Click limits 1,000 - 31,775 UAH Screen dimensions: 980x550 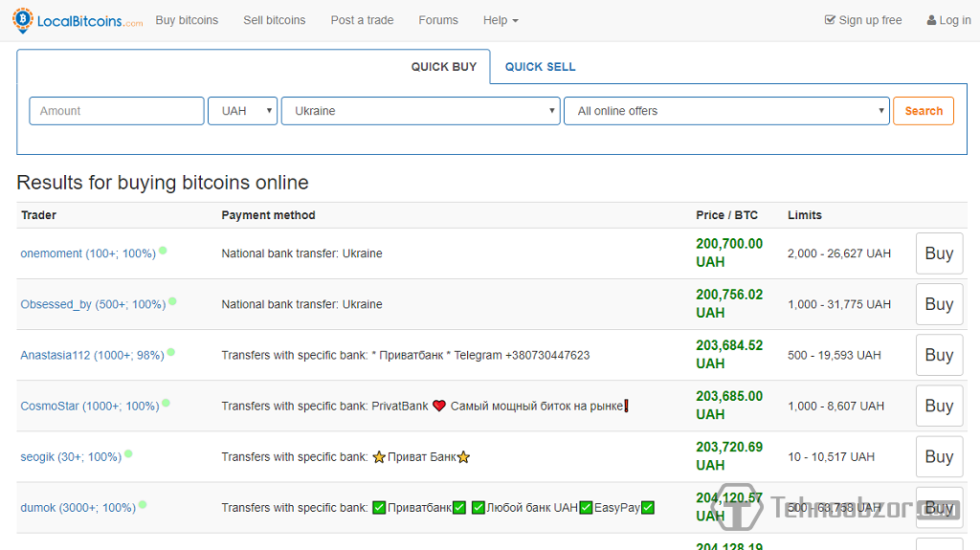(839, 304)
